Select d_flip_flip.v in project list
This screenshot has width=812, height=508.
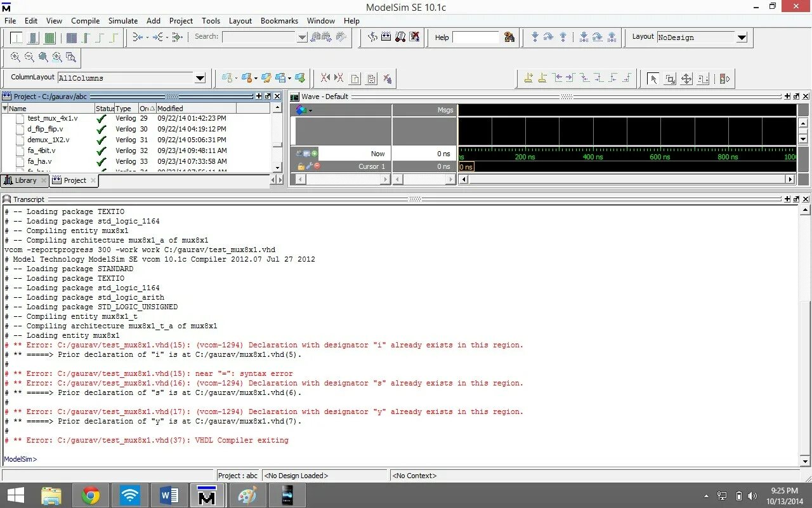coord(45,129)
